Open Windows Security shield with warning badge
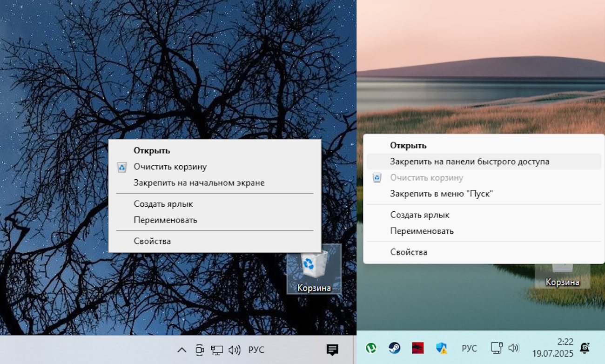This screenshot has height=364, width=605. click(441, 348)
